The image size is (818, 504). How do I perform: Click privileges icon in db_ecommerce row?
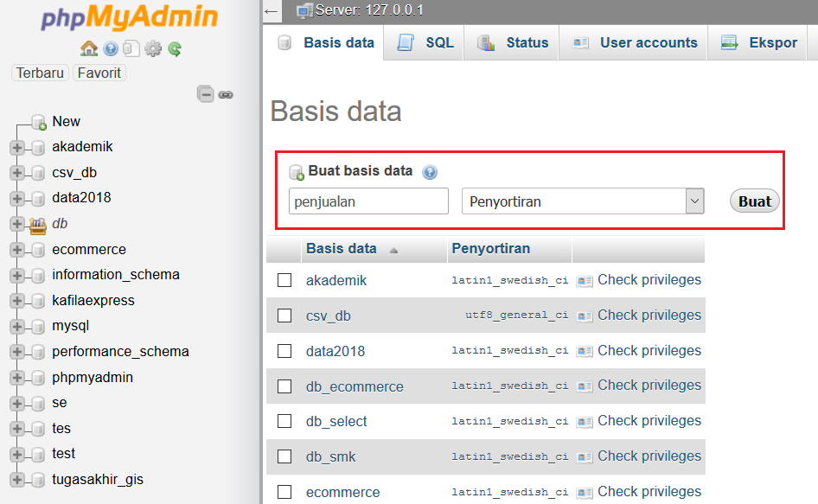pyautogui.click(x=585, y=386)
